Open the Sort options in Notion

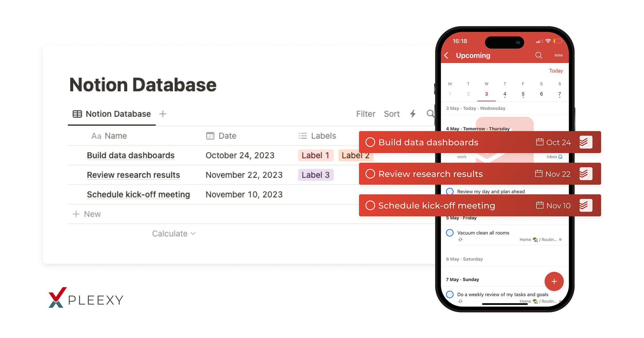click(x=392, y=114)
